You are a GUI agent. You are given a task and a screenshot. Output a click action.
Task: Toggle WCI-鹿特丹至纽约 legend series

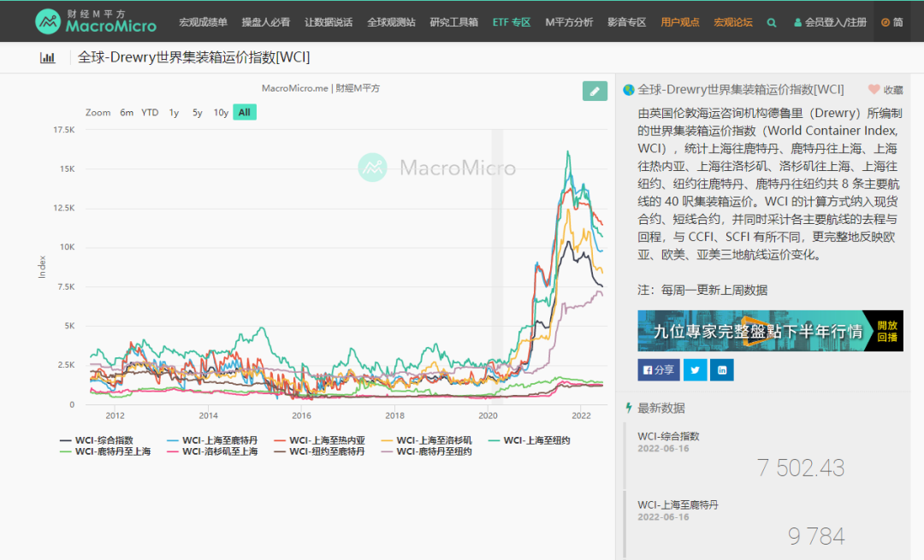(x=427, y=451)
